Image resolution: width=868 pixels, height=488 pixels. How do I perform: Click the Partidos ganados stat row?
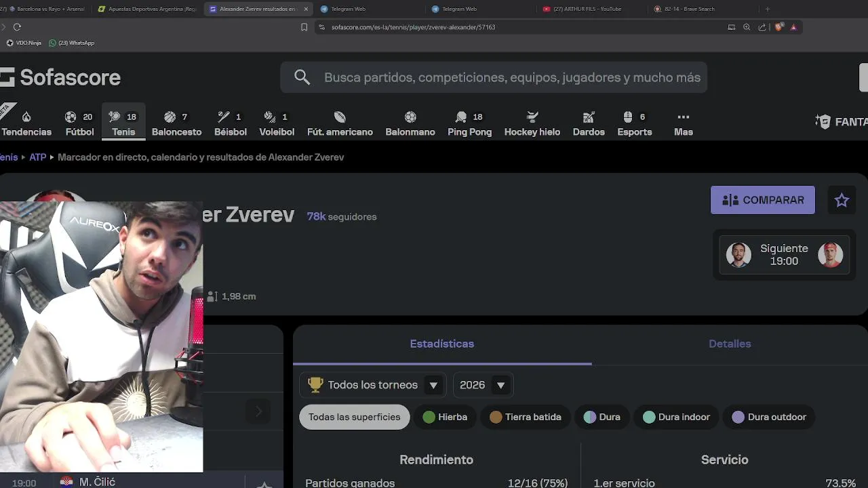(x=436, y=483)
